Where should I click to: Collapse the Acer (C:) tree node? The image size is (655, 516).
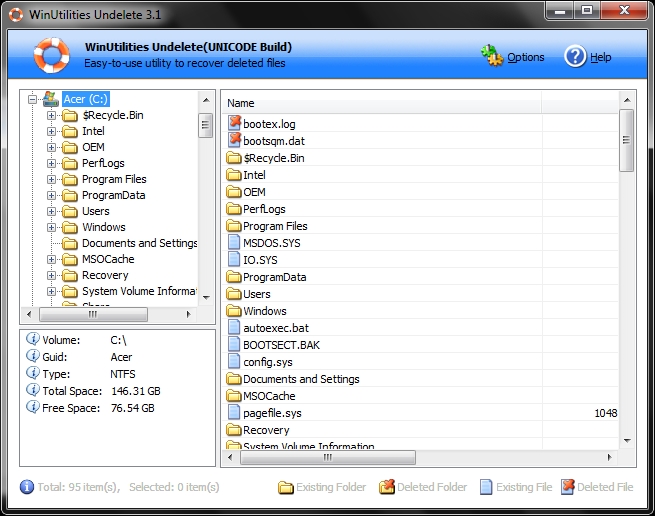32,99
